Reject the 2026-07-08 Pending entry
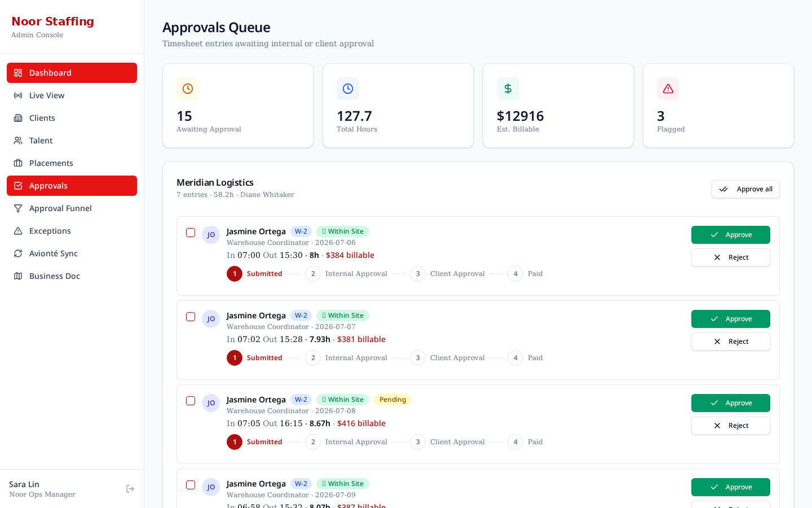Screen dimensions: 812x508 (x=731, y=426)
